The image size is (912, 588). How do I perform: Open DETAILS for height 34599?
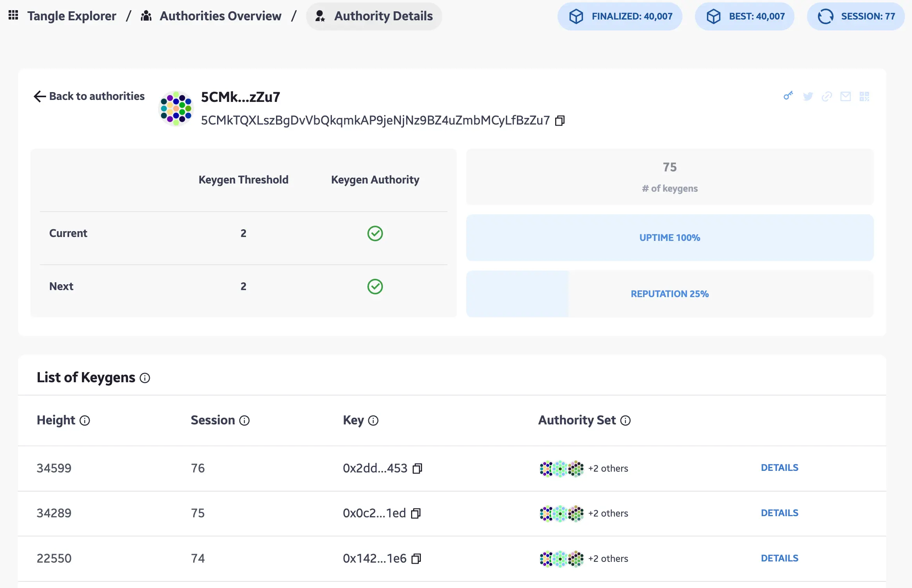[780, 468]
